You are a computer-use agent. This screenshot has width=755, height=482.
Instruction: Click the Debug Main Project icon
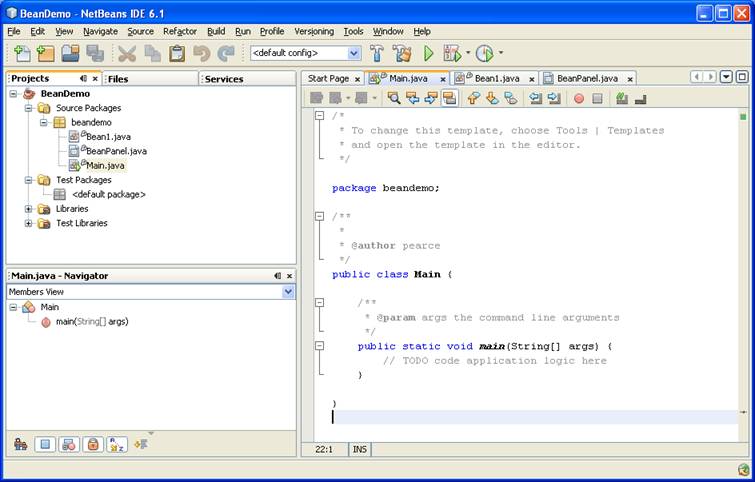452,53
